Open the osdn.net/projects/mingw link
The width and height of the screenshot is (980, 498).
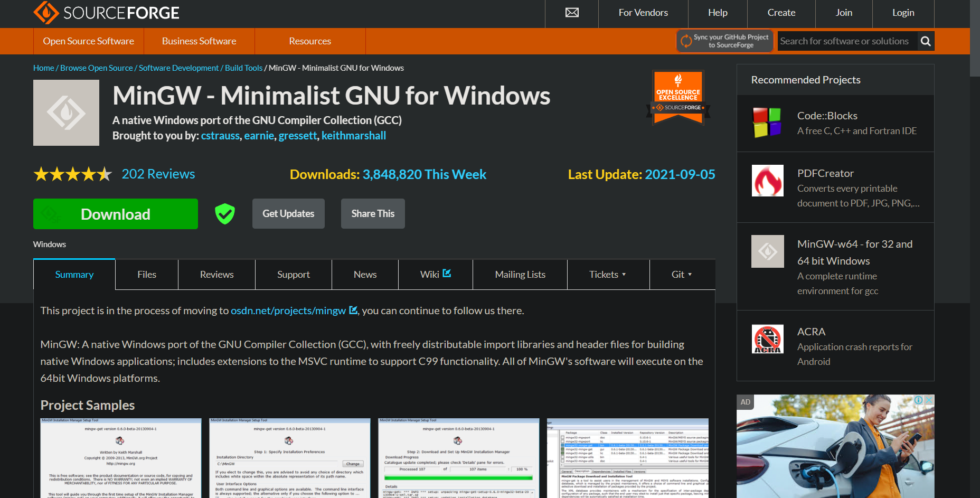(x=288, y=311)
